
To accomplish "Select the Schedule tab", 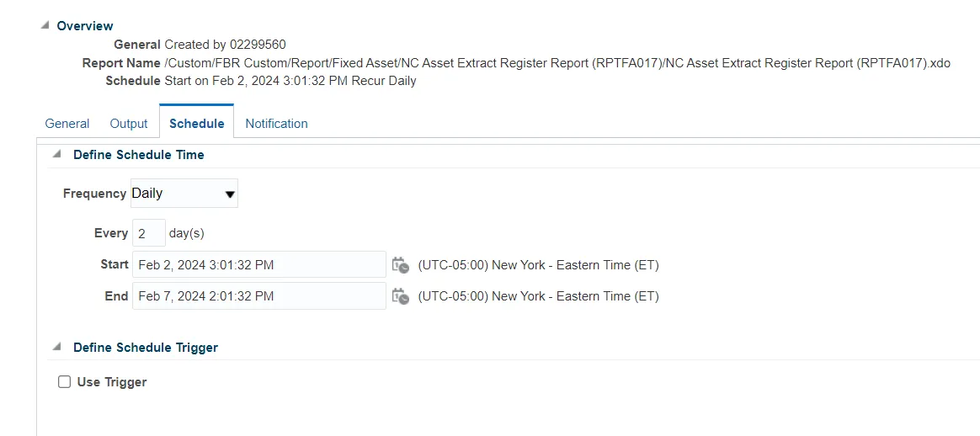I will pyautogui.click(x=197, y=124).
